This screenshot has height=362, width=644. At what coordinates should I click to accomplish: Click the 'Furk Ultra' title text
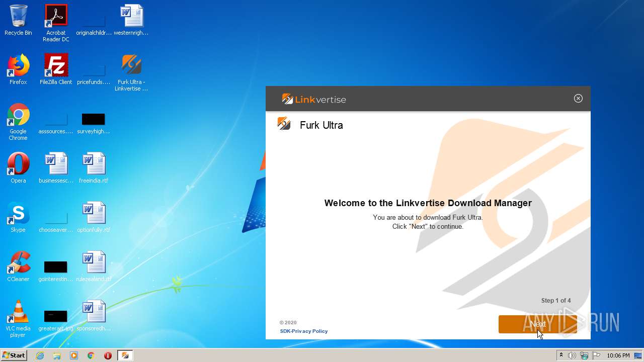coord(321,125)
